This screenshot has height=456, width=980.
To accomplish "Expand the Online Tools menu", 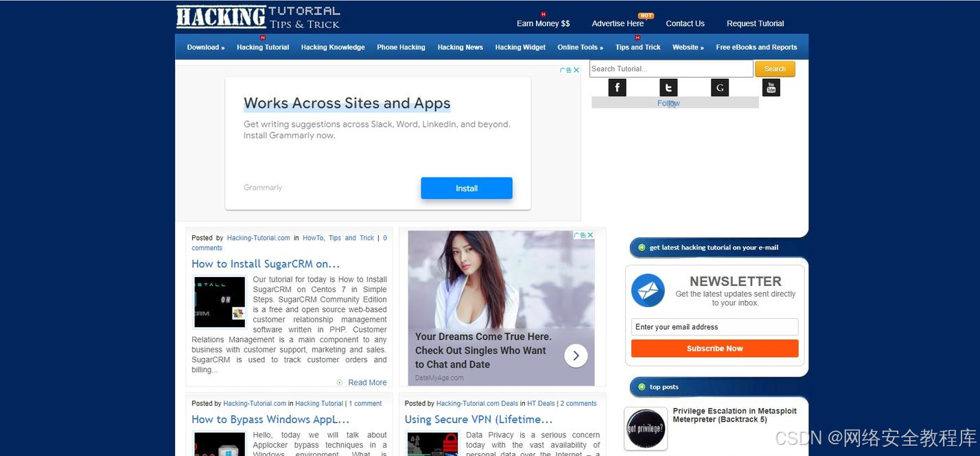I will pyautogui.click(x=580, y=47).
